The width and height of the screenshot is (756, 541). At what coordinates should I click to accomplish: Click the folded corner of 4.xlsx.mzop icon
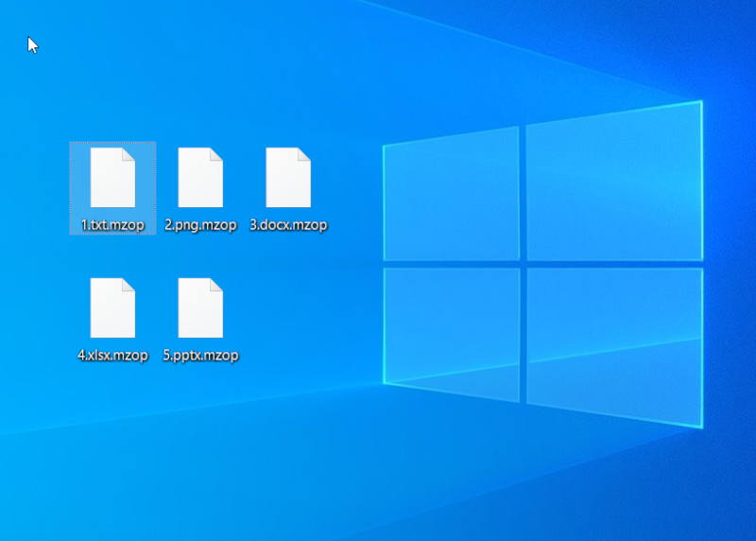[x=128, y=286]
